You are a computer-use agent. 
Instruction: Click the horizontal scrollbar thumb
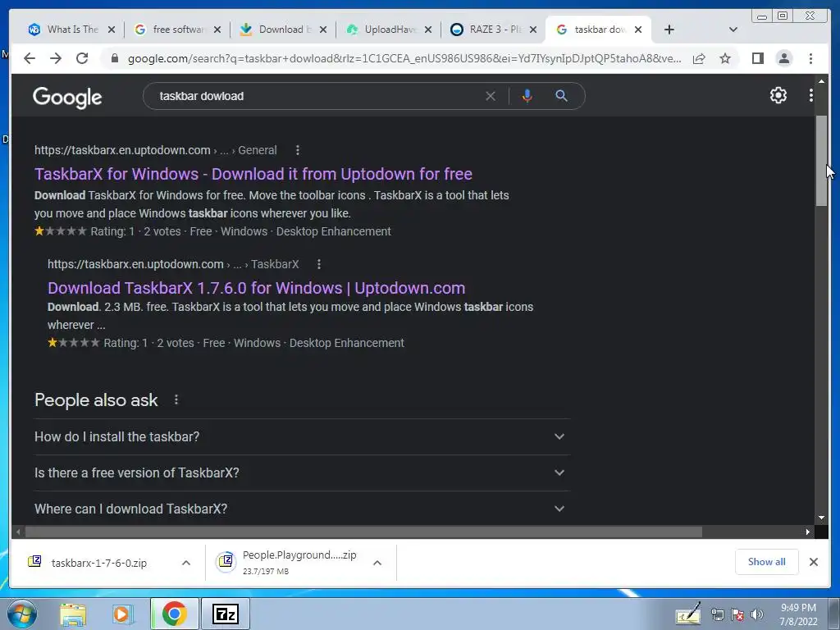point(363,532)
